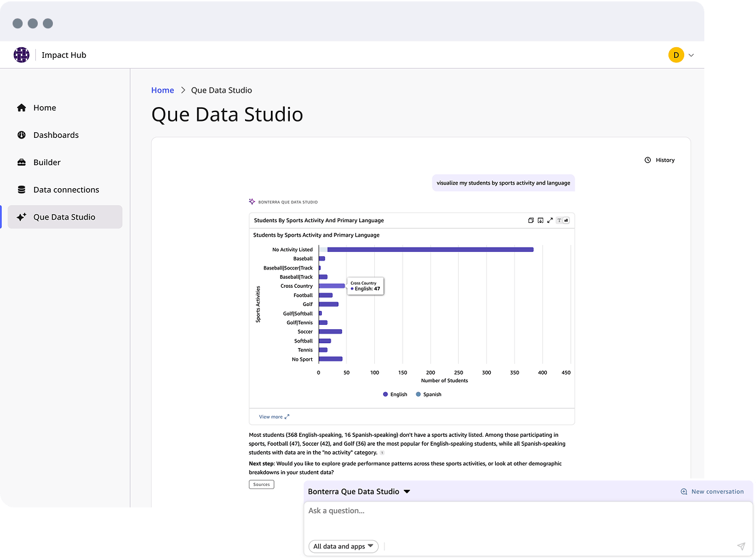Click the Home breadcrumb link

pyautogui.click(x=163, y=90)
